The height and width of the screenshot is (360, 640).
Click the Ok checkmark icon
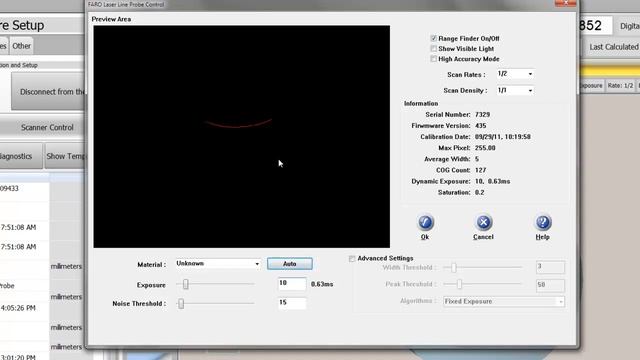coord(425,222)
